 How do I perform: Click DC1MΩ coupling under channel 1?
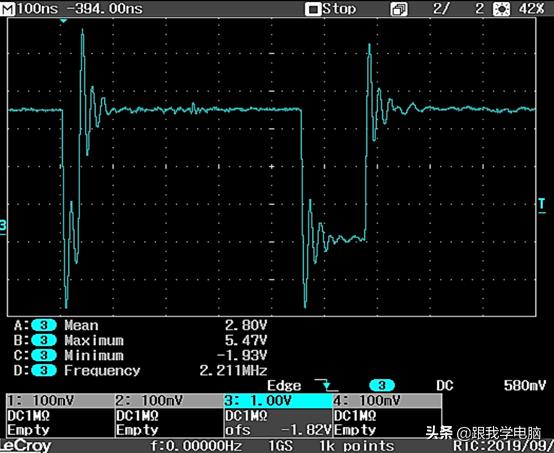[x=29, y=415]
